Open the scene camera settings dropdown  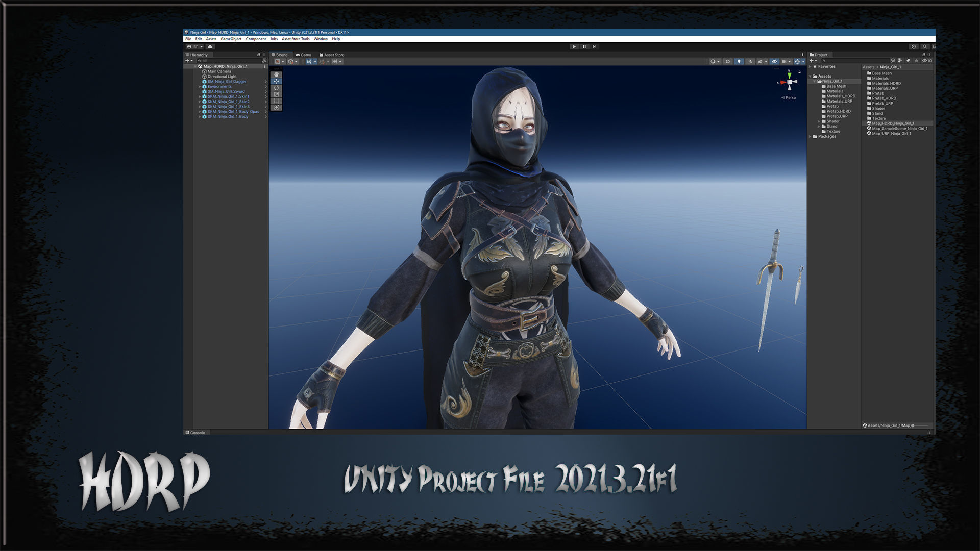787,61
